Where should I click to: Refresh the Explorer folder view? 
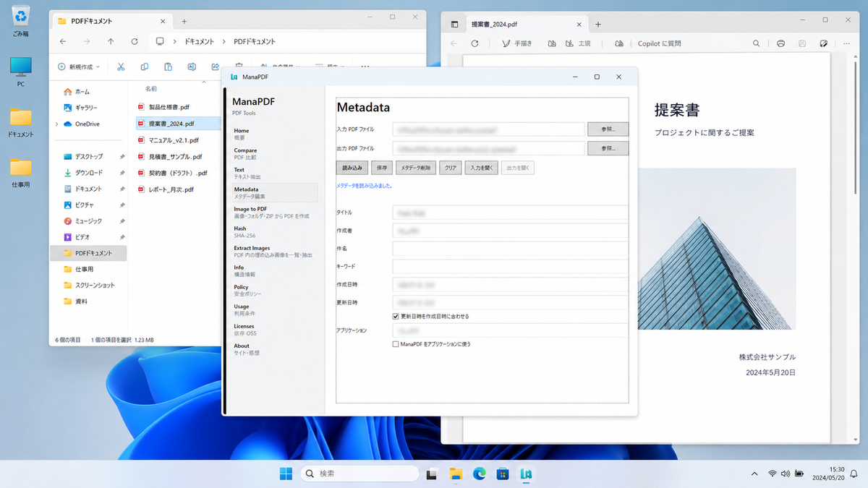click(135, 41)
